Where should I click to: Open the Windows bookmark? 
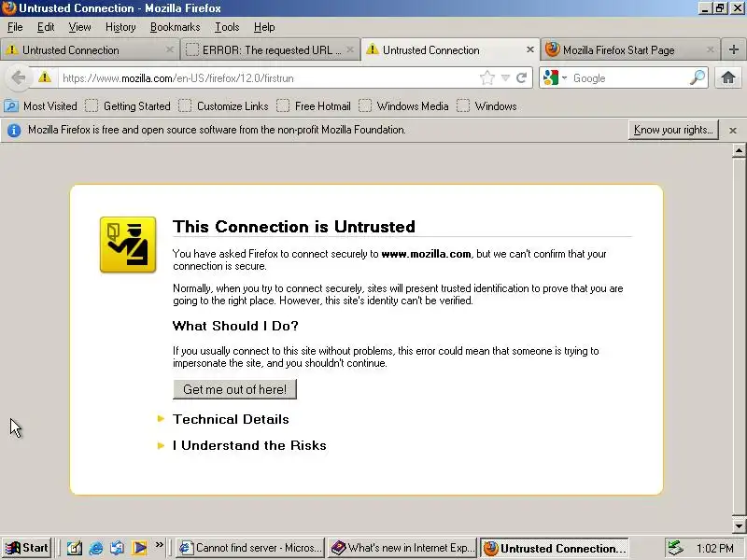486,106
